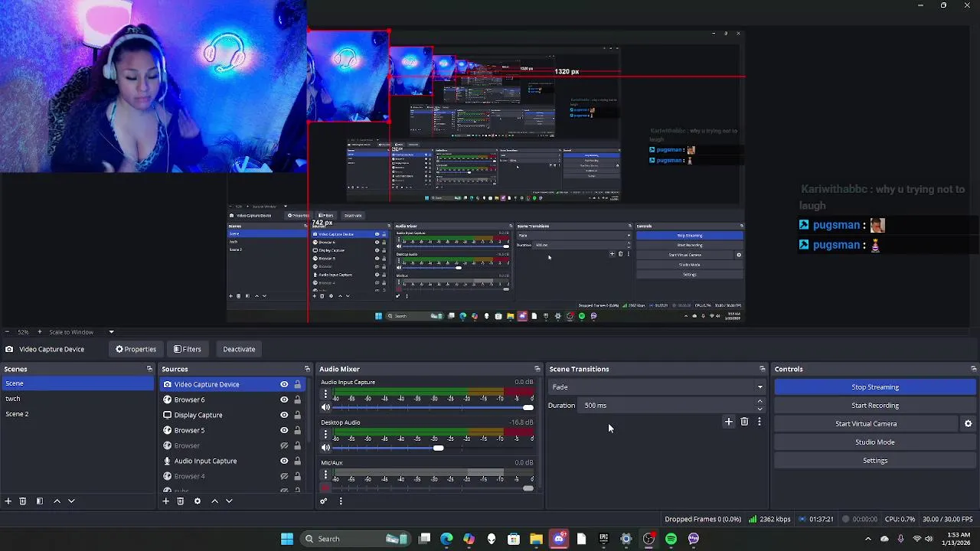980x551 pixels.
Task: Hide the Video Capture Device source
Action: (284, 384)
